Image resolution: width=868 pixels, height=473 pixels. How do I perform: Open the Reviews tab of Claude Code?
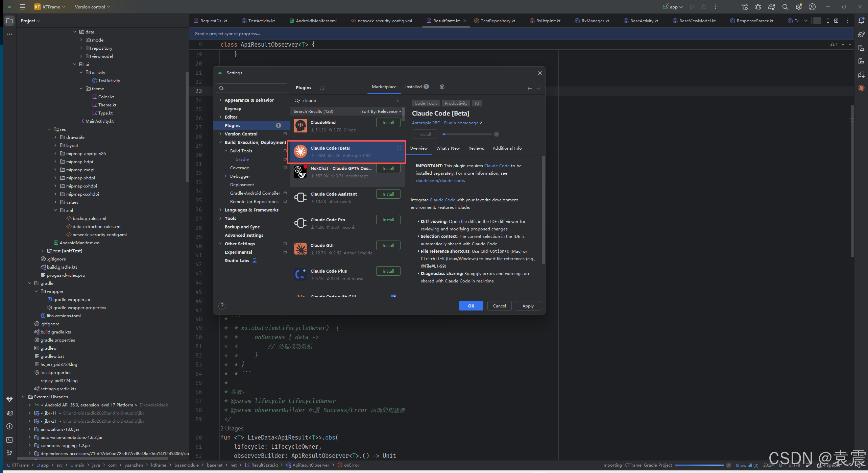click(476, 148)
